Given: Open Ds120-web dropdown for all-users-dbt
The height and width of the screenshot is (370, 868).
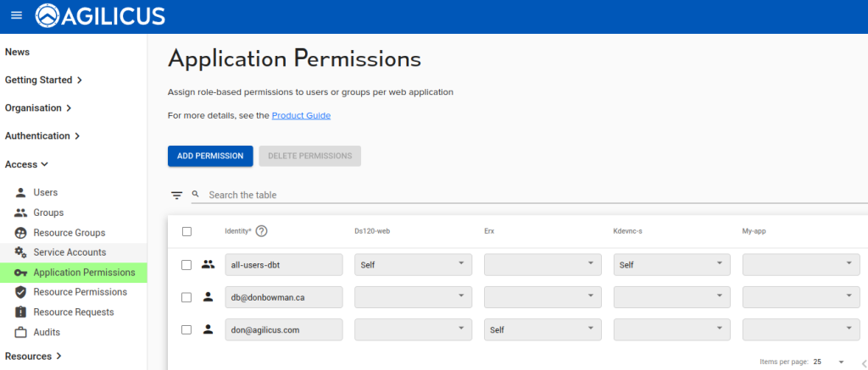Looking at the screenshot, I should point(413,265).
